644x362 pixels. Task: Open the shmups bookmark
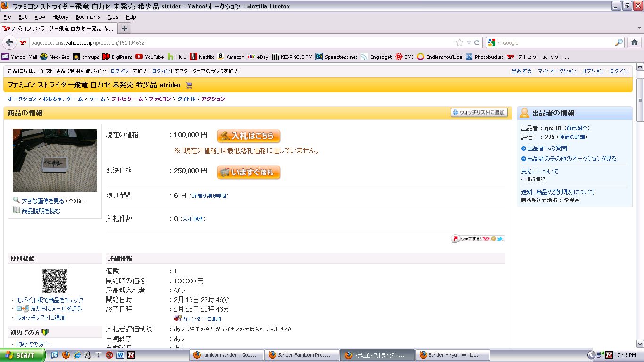[86, 57]
